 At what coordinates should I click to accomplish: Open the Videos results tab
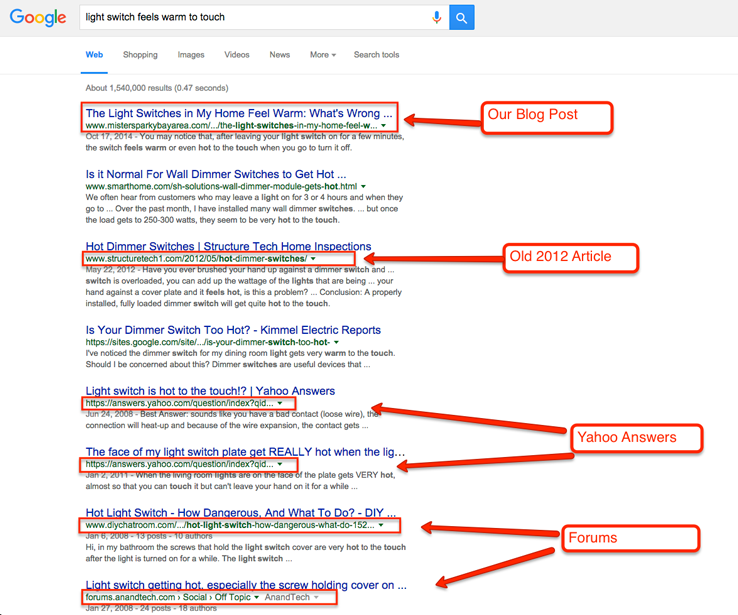(x=237, y=55)
